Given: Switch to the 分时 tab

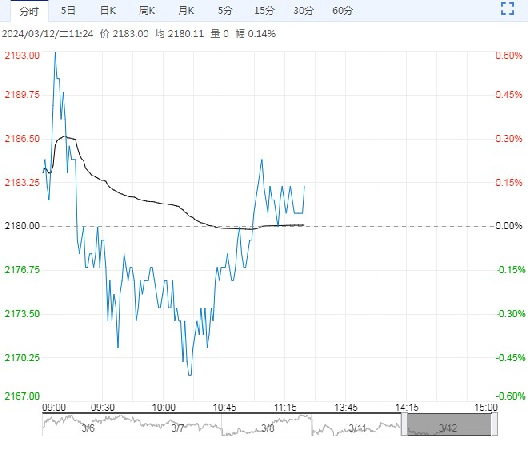Looking at the screenshot, I should tap(29, 11).
